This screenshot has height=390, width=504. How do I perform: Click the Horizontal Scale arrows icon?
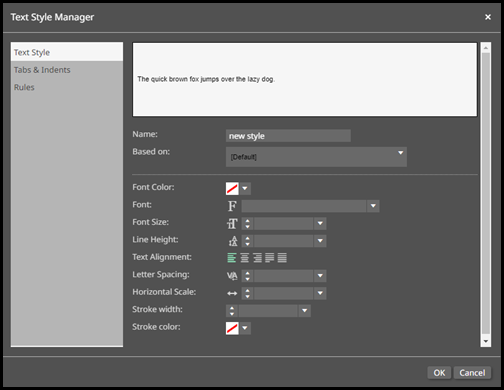pyautogui.click(x=232, y=293)
